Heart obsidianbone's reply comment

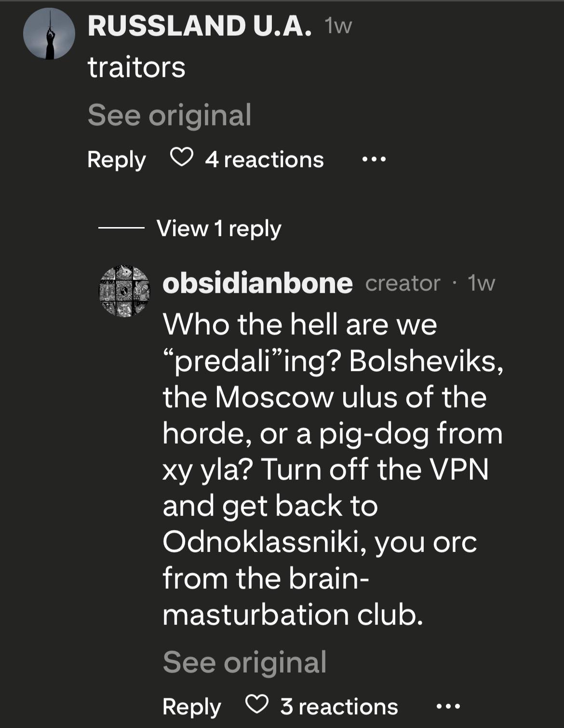[x=257, y=705]
